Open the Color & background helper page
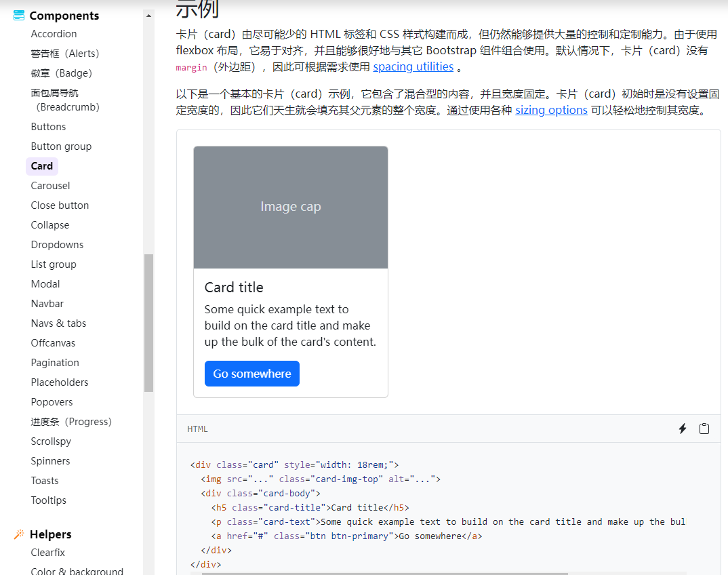728x575 pixels. [x=77, y=571]
